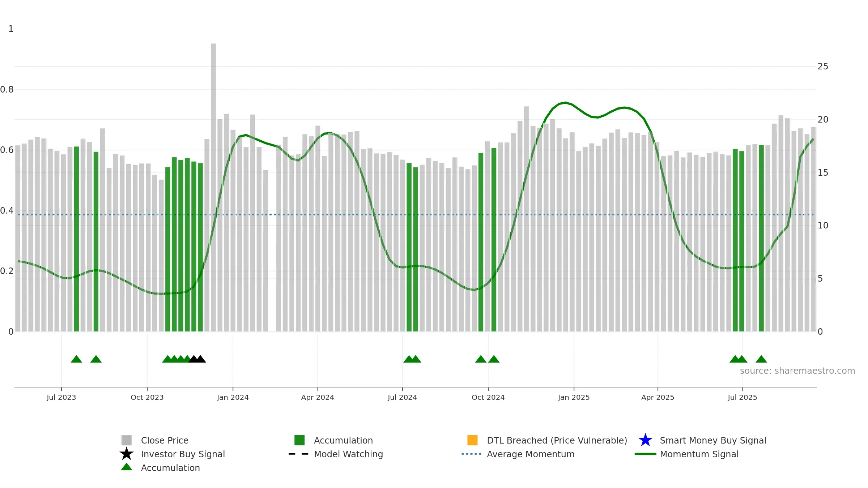Toggle the Momentum Signal line legend entry

click(686, 454)
